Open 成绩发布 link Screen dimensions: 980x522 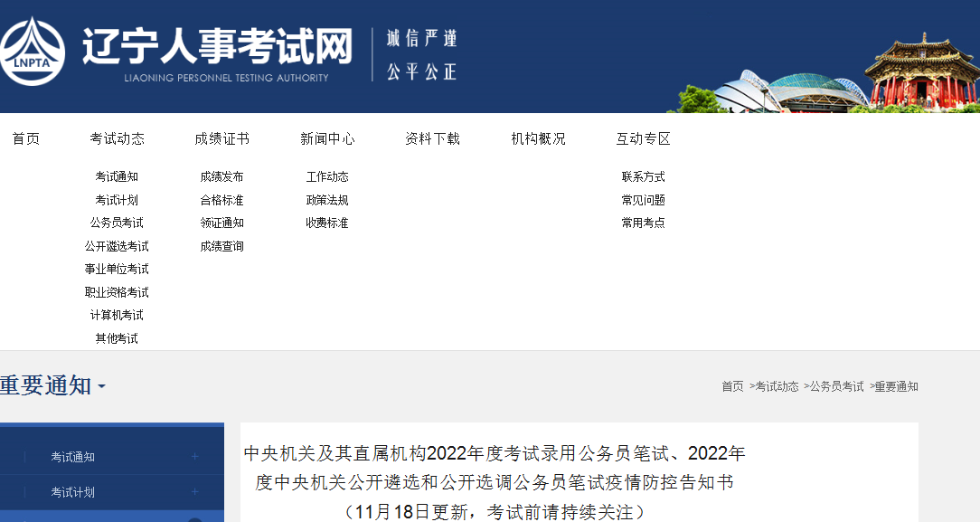coord(221,177)
